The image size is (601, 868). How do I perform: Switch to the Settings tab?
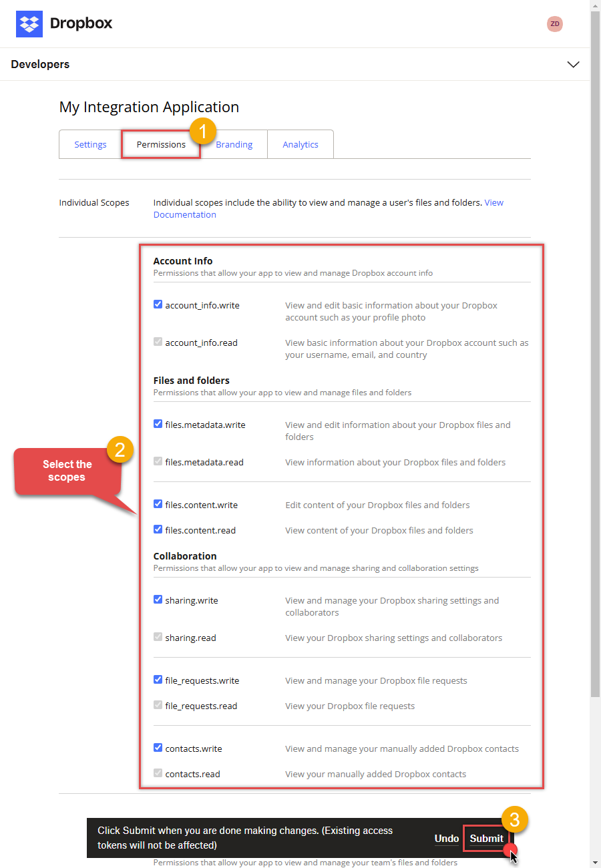[x=90, y=144]
